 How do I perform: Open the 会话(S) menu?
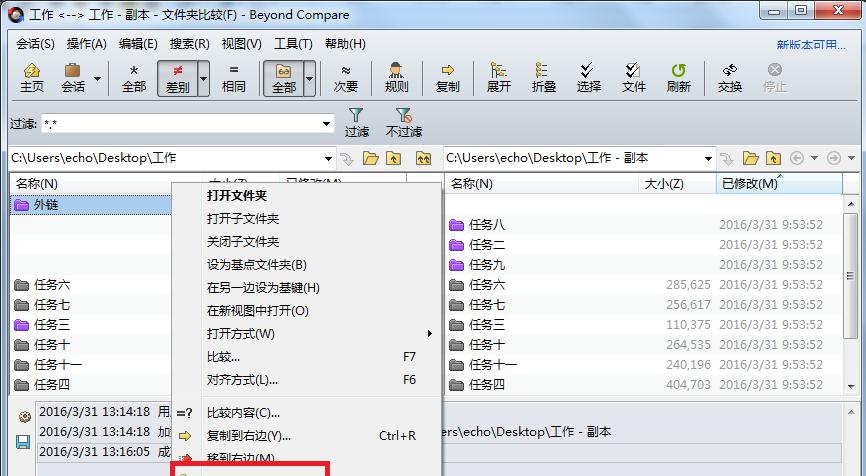[35, 44]
